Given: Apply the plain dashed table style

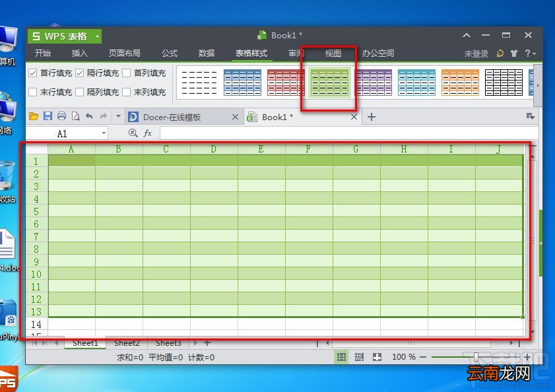Looking at the screenshot, I should (x=199, y=82).
